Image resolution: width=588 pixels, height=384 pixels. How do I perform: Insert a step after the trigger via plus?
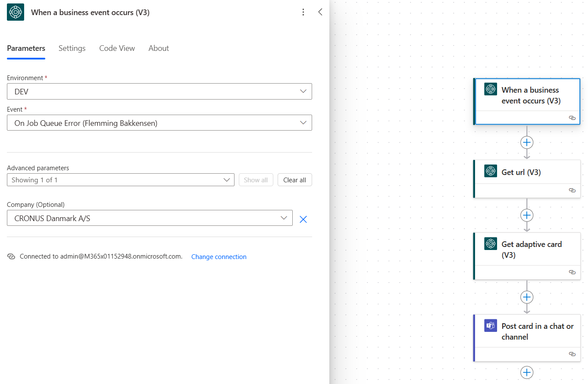coord(527,142)
